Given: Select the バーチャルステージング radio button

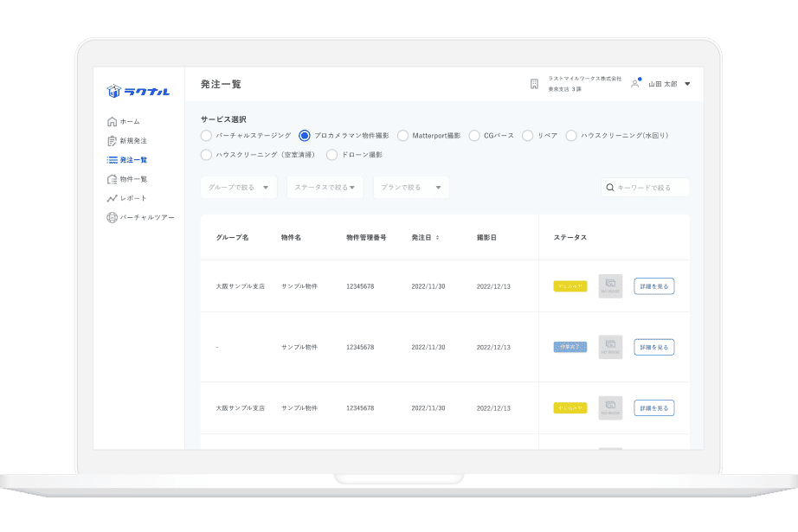Looking at the screenshot, I should (x=205, y=136).
